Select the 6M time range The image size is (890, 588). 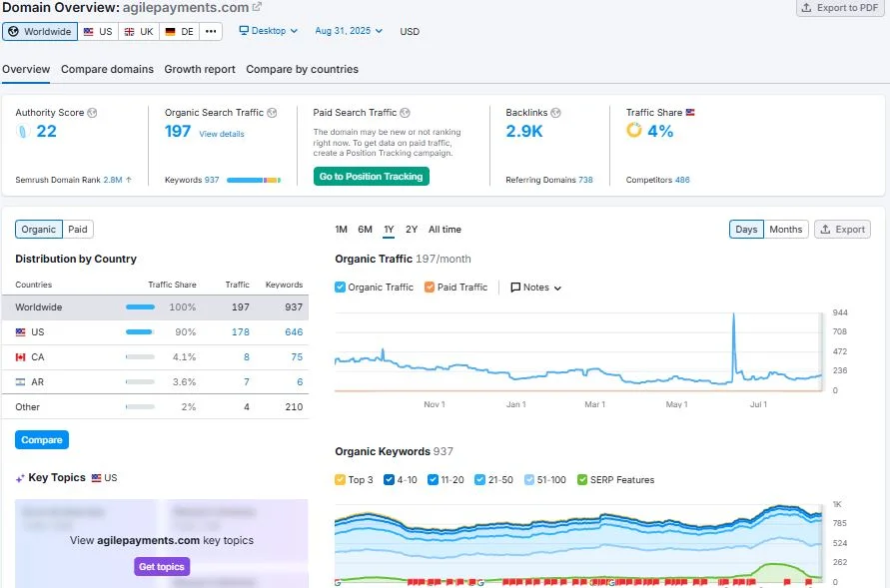pyautogui.click(x=365, y=229)
